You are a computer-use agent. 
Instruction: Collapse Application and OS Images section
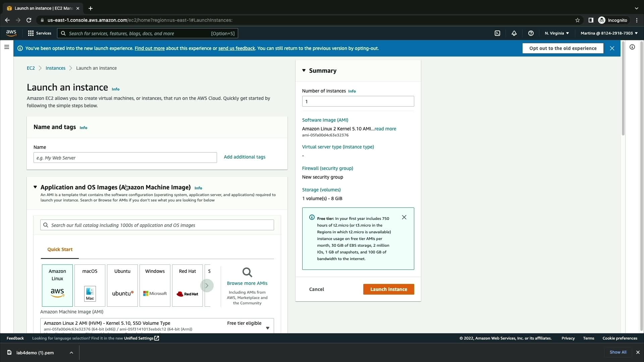coord(35,187)
